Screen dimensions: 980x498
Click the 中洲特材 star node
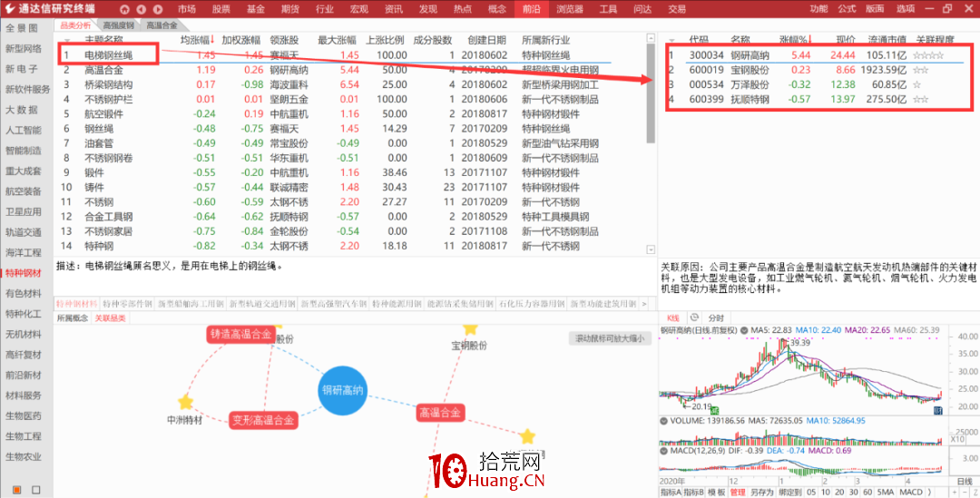coord(185,402)
